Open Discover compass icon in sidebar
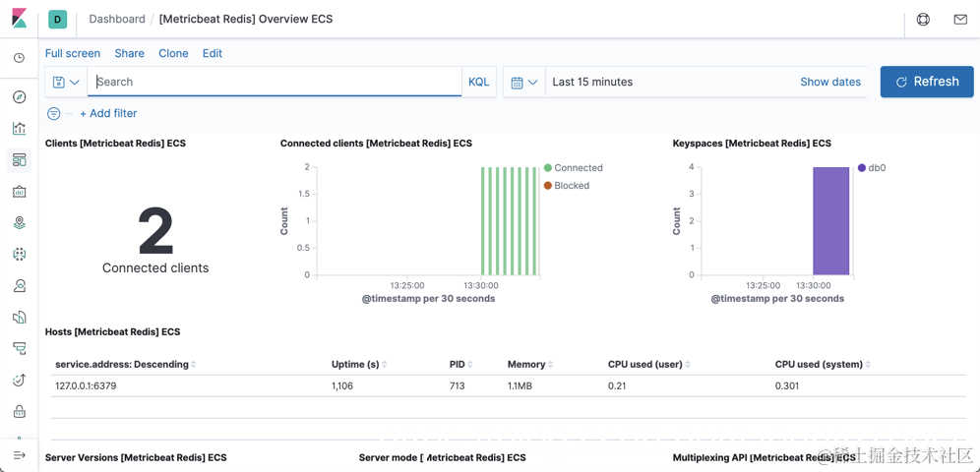The image size is (980, 472). click(20, 96)
